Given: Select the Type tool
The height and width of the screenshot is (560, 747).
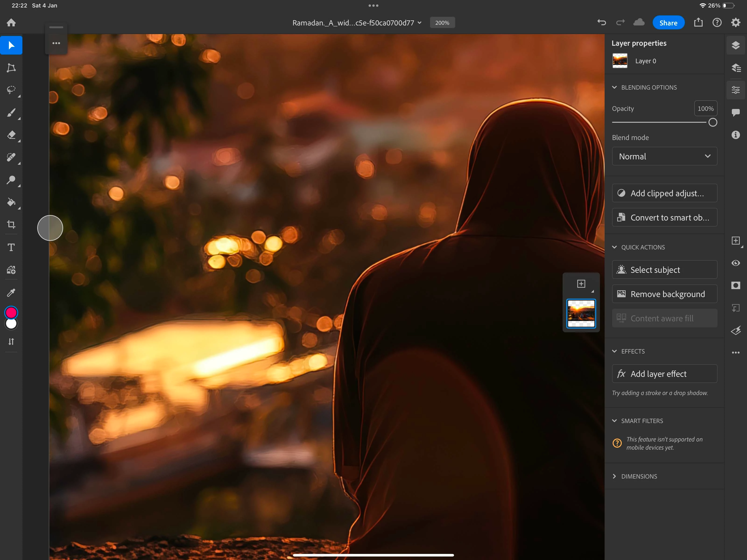Looking at the screenshot, I should [11, 247].
